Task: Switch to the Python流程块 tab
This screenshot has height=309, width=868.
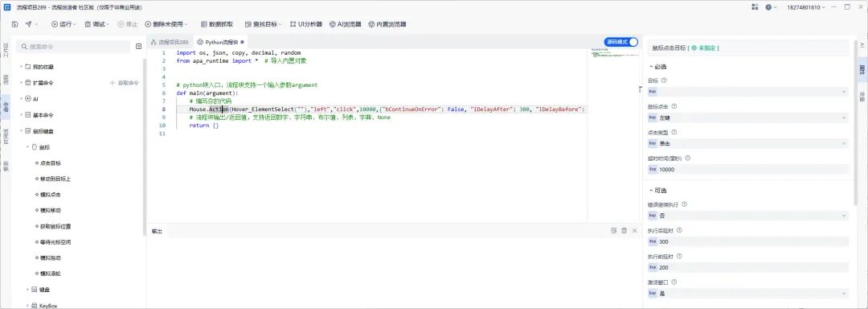Action: point(220,42)
